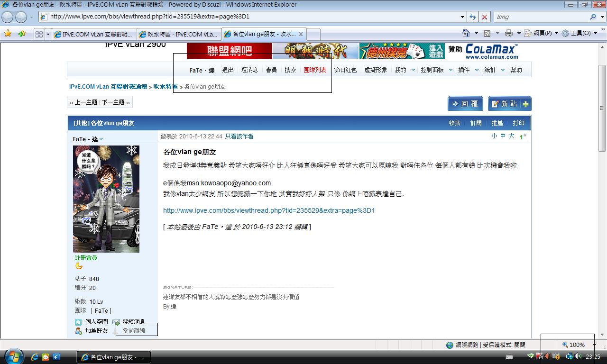Click 收藏 favorite thread link
The image size is (607, 364).
coord(454,123)
